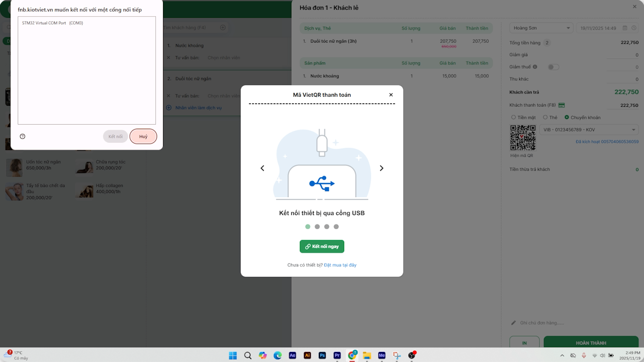Click the microphone icon in system tray
644x362 pixels.
pos(584,356)
